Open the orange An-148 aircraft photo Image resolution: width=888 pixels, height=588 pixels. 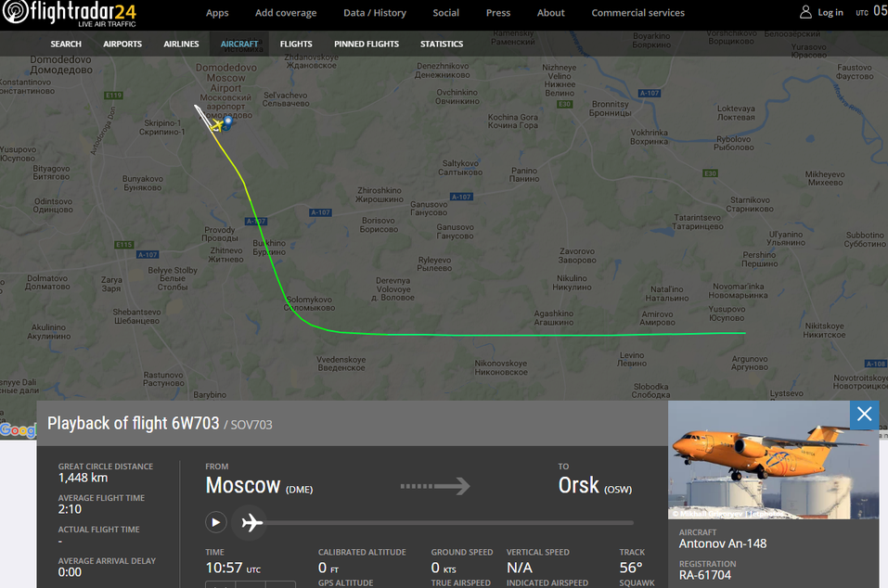(x=774, y=459)
